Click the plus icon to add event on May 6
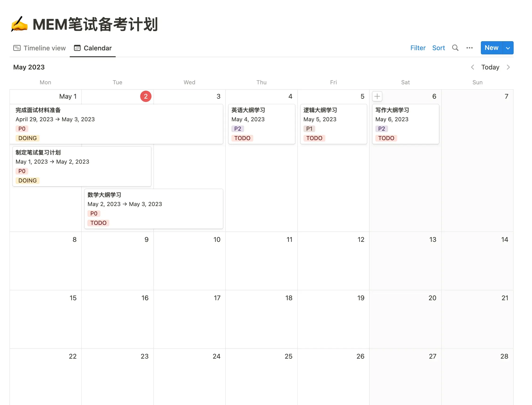 pyautogui.click(x=377, y=96)
